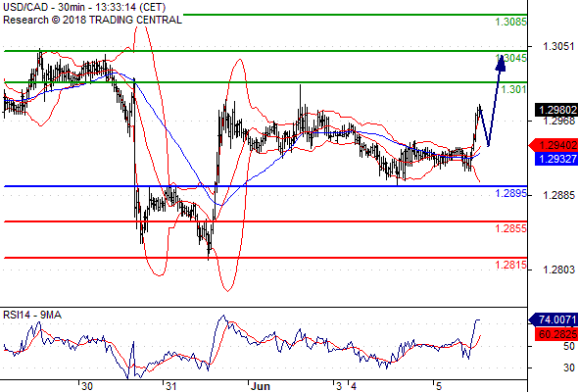
Task: Click the '4' date label on time axis
Action: [x=354, y=386]
